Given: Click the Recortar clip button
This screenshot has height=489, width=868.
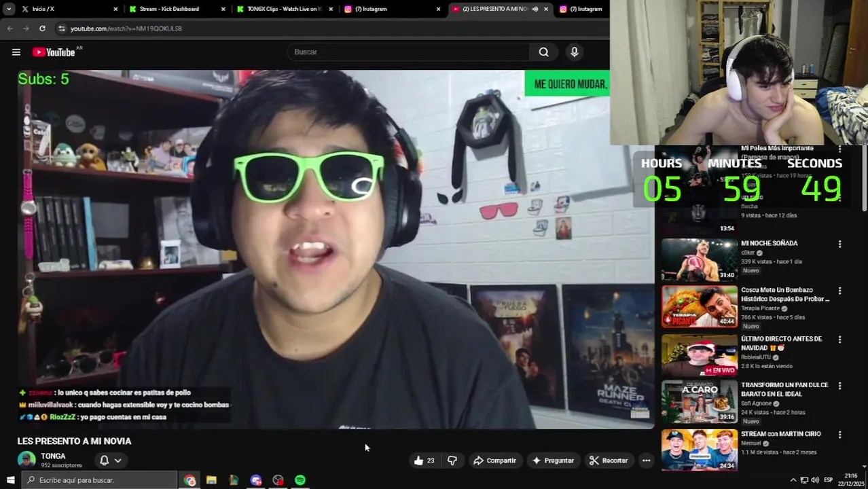Looking at the screenshot, I should [608, 460].
